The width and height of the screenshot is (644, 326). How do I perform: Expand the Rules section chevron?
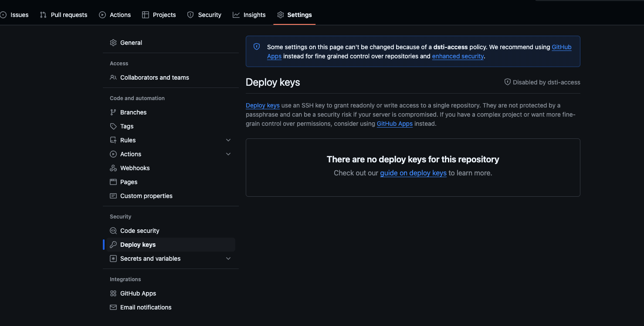point(228,140)
